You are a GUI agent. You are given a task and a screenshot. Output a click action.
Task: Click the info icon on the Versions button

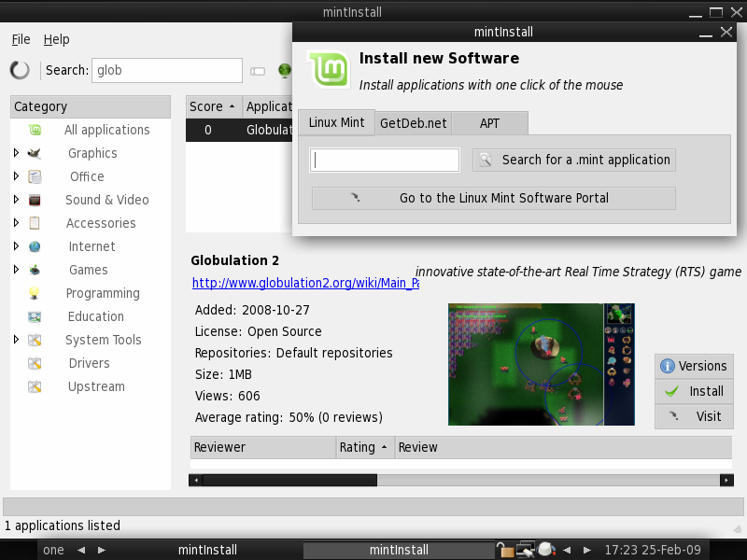(x=667, y=366)
